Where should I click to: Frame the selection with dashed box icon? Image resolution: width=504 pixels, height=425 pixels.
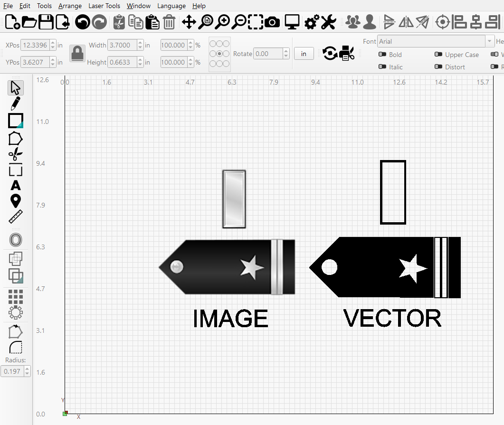point(256,22)
